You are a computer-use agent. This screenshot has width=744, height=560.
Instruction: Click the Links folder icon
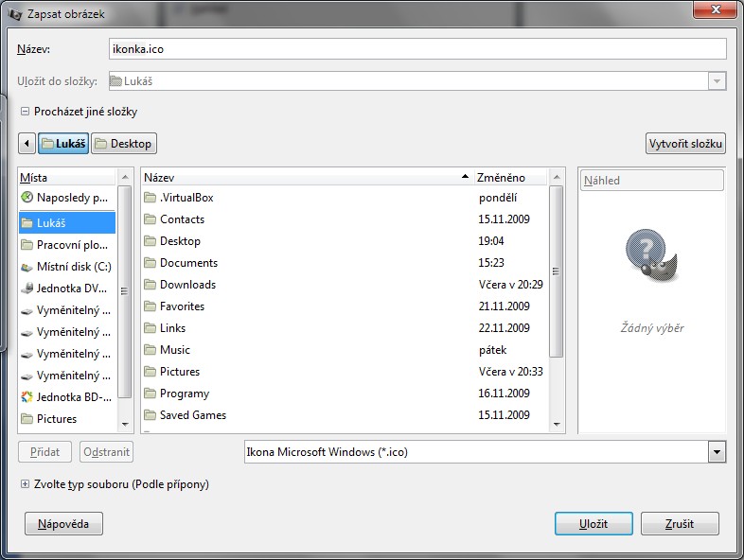click(x=150, y=328)
